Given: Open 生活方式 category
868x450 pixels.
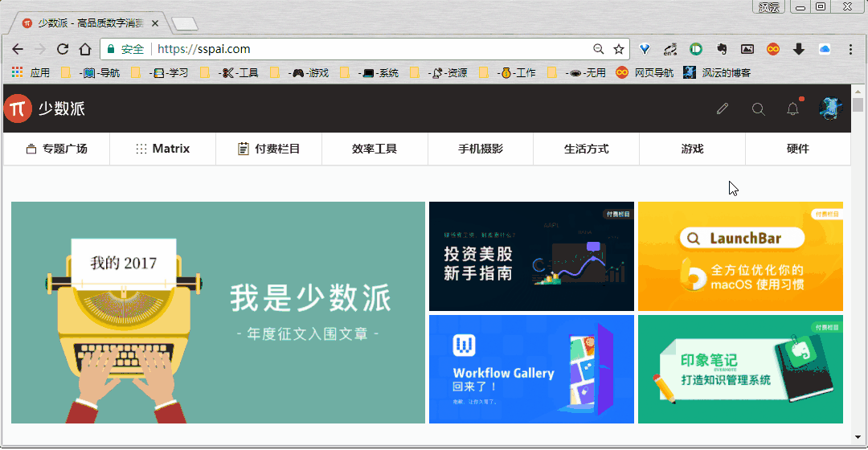Looking at the screenshot, I should tap(586, 149).
